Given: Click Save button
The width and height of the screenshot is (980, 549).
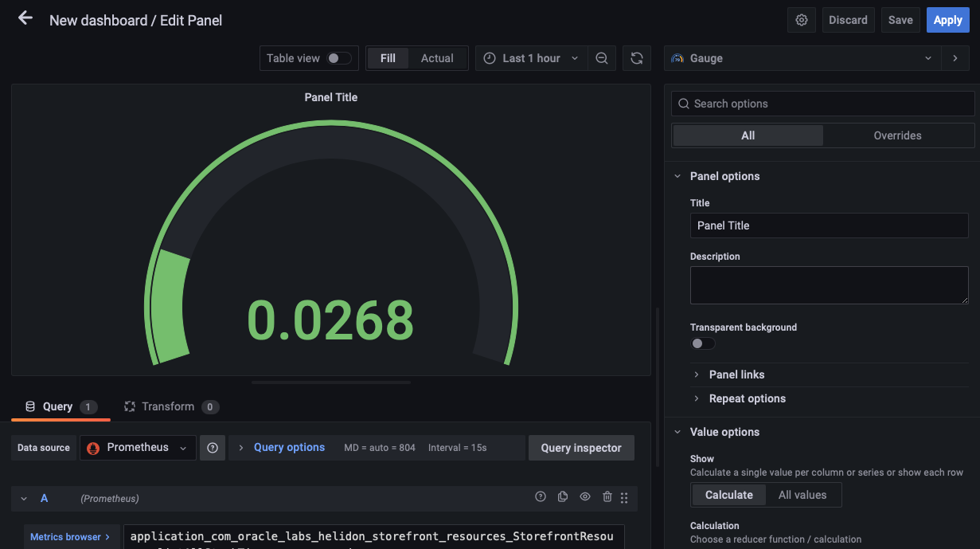Looking at the screenshot, I should [900, 20].
